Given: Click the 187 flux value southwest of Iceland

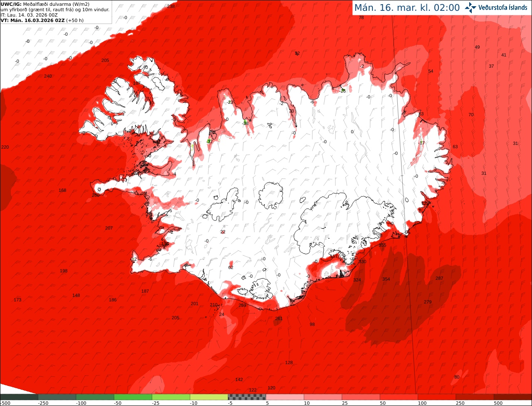Looking at the screenshot, I should 145,291.
